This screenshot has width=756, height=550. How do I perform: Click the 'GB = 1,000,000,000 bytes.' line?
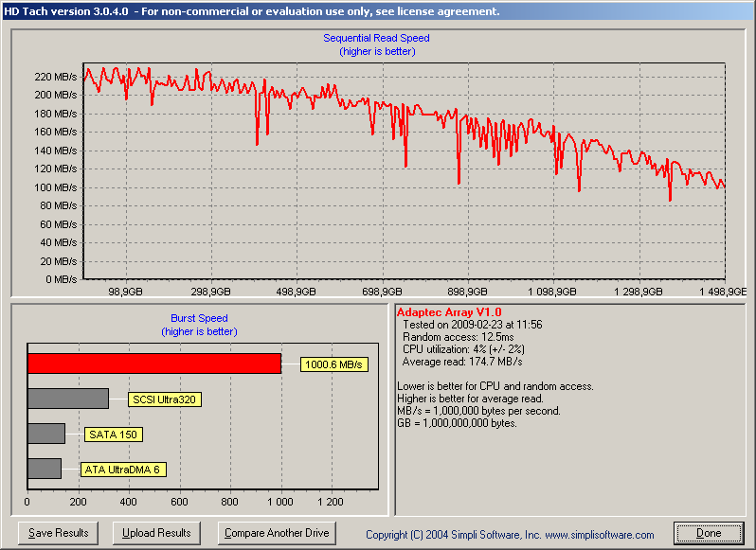coord(457,423)
